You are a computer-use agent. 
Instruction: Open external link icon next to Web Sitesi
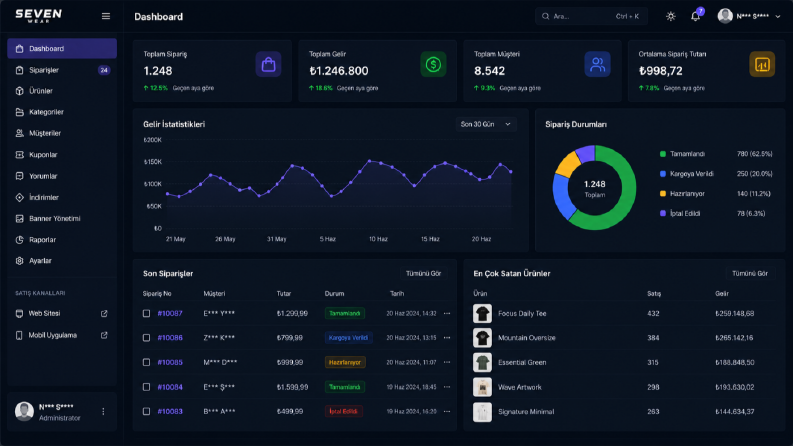tap(104, 314)
